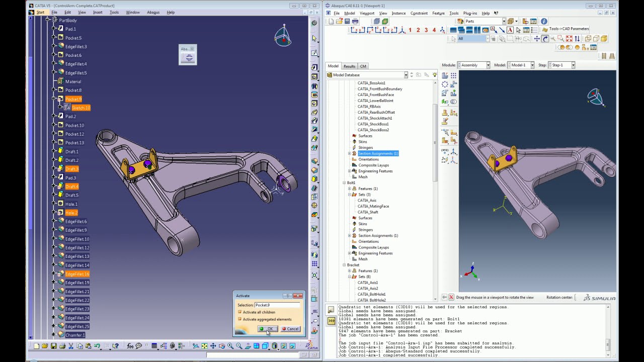Viewport: 644px width, 362px height.
Task: Click the text annotation 'A' icon in Abaqus
Action: tap(510, 30)
